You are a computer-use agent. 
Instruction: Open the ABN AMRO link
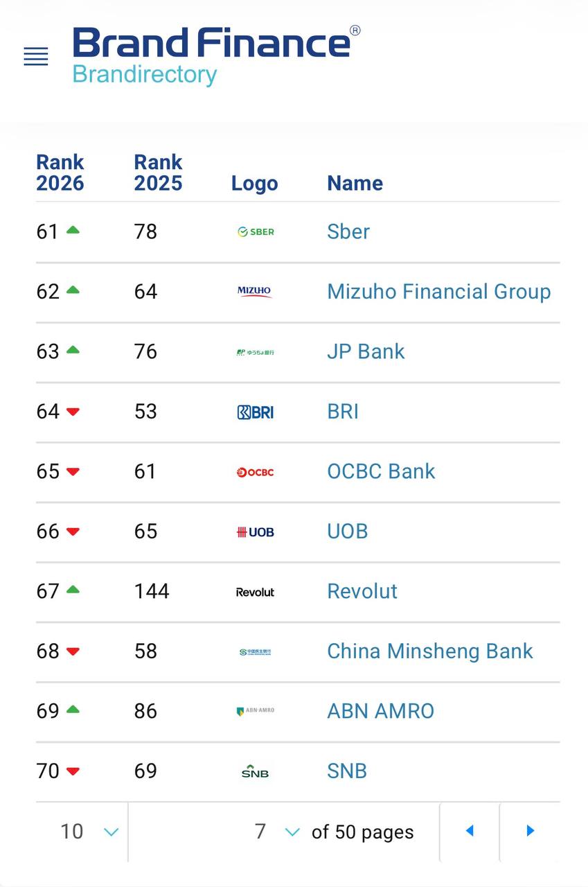tap(381, 711)
